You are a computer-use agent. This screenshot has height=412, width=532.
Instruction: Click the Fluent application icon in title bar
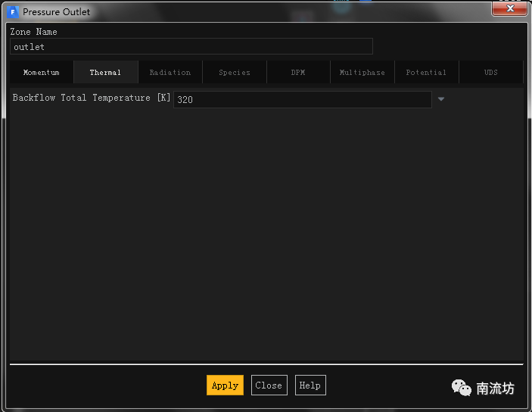pos(13,12)
